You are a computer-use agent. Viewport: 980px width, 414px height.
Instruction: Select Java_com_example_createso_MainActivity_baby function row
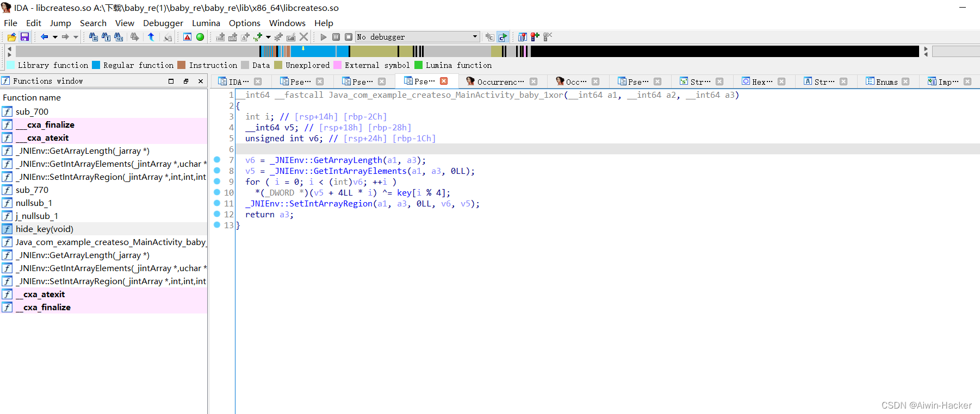click(x=103, y=242)
